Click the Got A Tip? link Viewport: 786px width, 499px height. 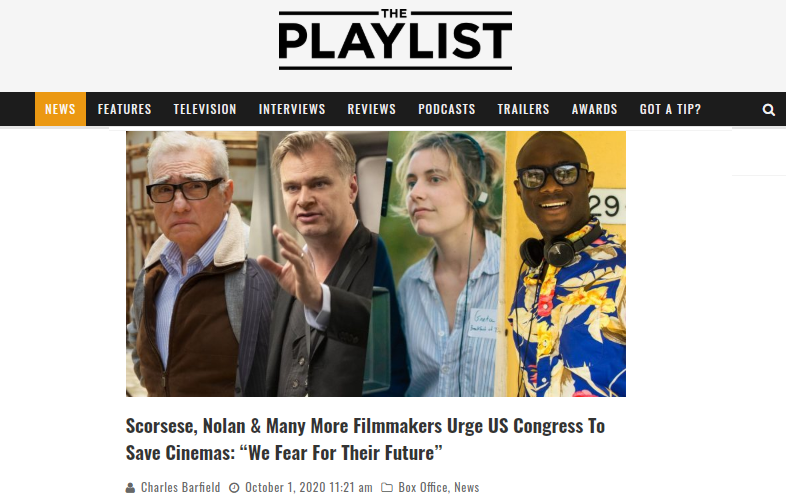670,109
